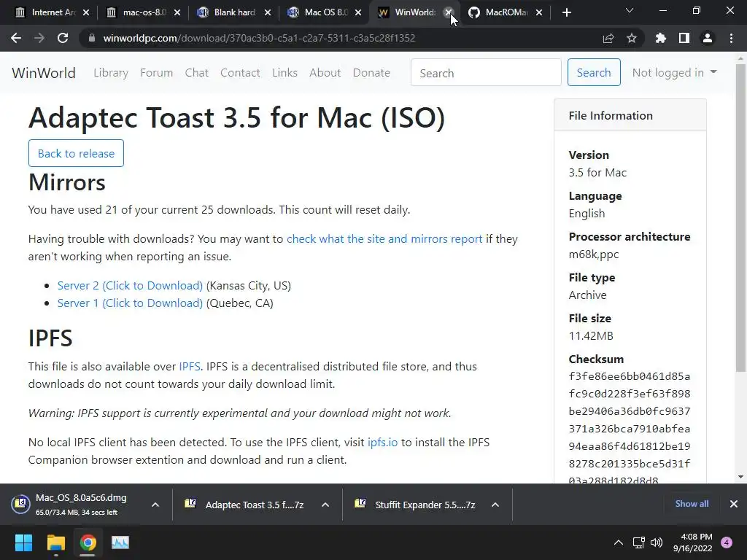Image resolution: width=747 pixels, height=560 pixels.
Task: Toggle the browser side panel icon
Action: 684,38
